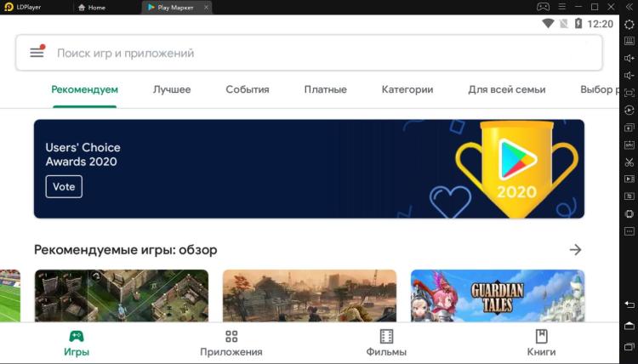Open the desert village game thumbnail
638x364 pixels.
tap(310, 296)
